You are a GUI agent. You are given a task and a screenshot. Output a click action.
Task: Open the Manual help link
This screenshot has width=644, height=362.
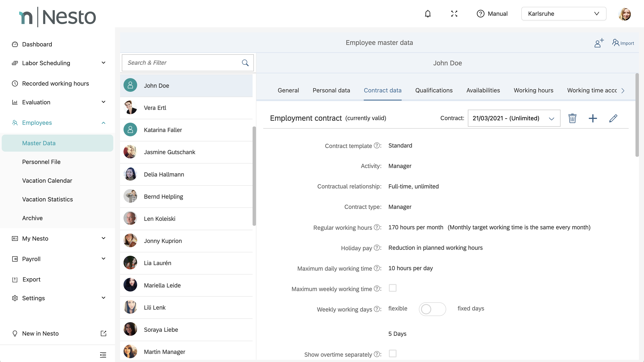(492, 14)
